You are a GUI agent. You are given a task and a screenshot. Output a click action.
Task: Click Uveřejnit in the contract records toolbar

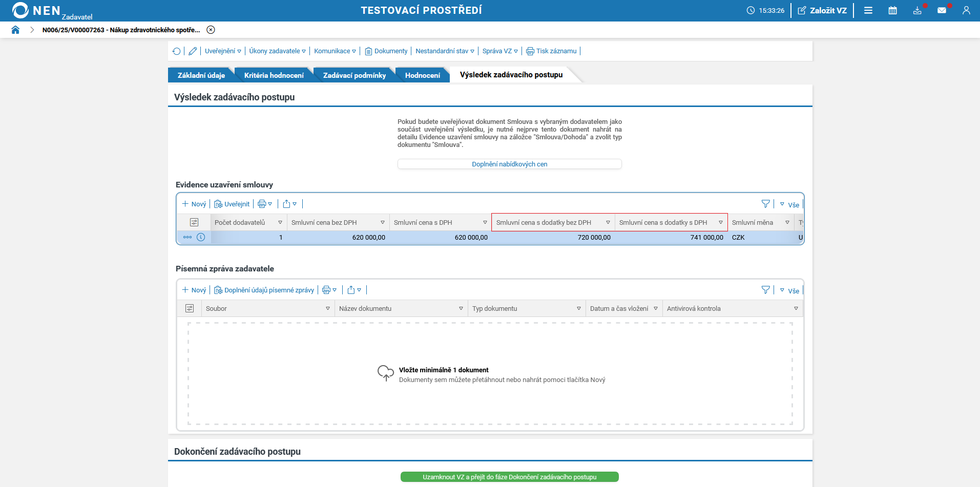232,204
